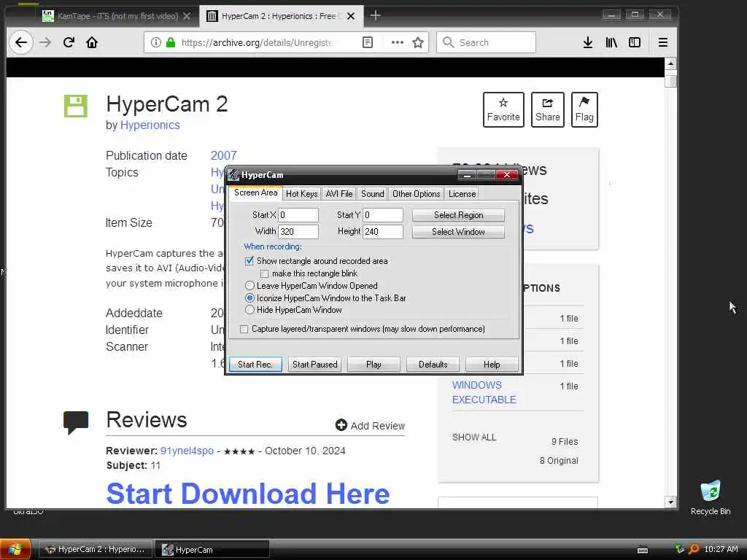Click the Select Region button
The width and height of the screenshot is (747, 560).
[x=458, y=215]
